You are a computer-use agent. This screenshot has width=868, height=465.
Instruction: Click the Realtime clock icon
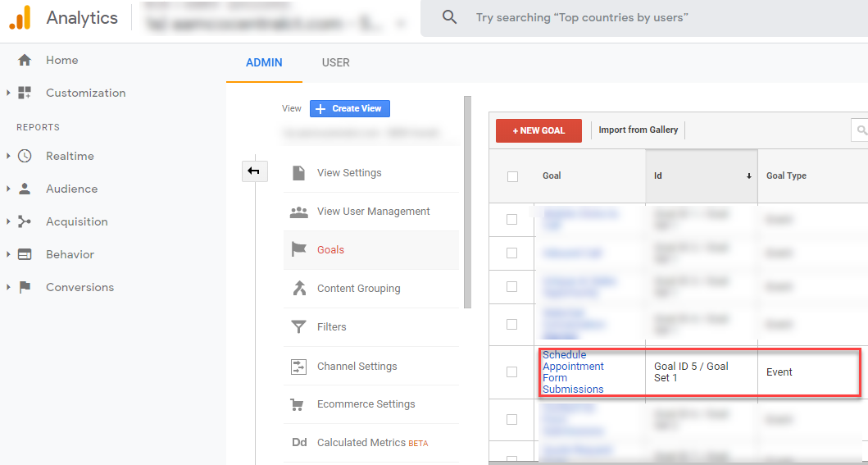[25, 156]
